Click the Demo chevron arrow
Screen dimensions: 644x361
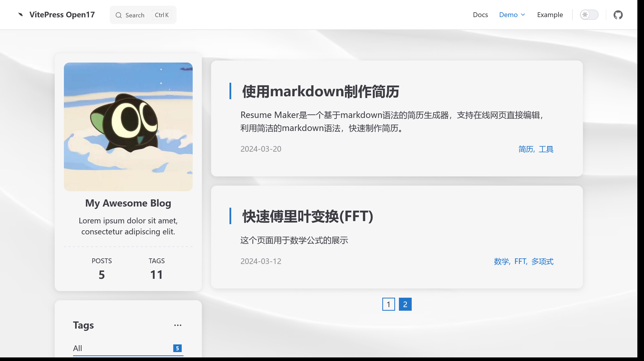tap(523, 15)
